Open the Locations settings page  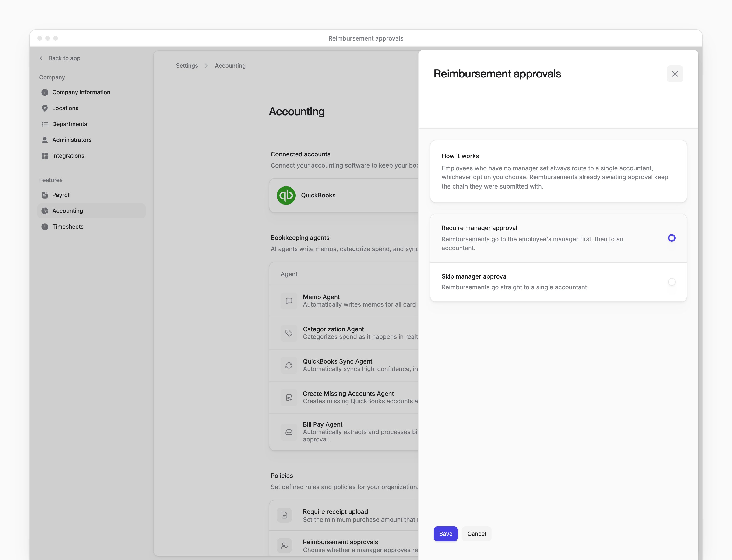point(91,108)
